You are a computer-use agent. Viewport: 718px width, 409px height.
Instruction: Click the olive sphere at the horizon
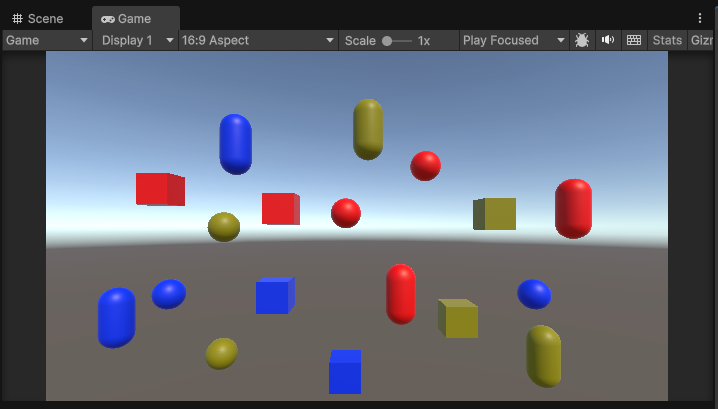[x=224, y=227]
